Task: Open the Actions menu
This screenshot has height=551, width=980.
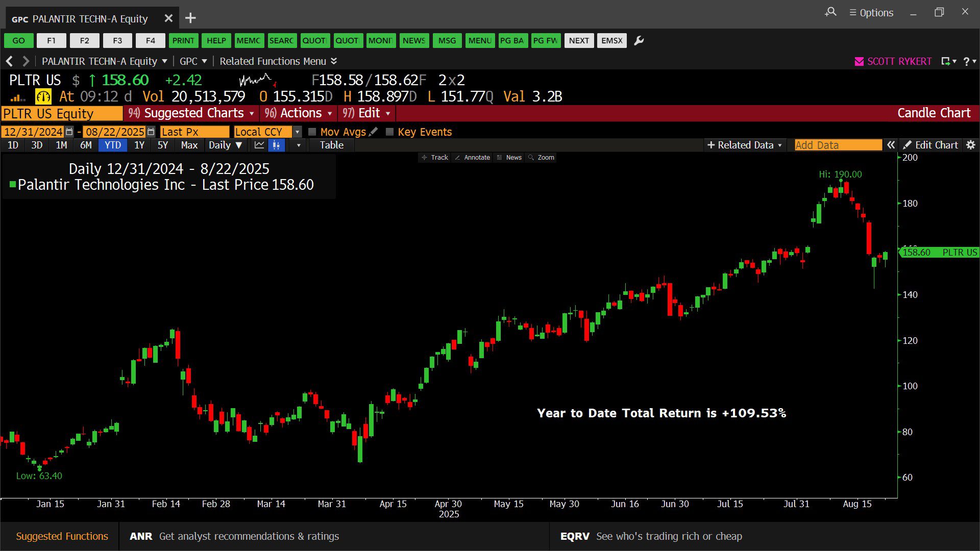Action: [299, 113]
